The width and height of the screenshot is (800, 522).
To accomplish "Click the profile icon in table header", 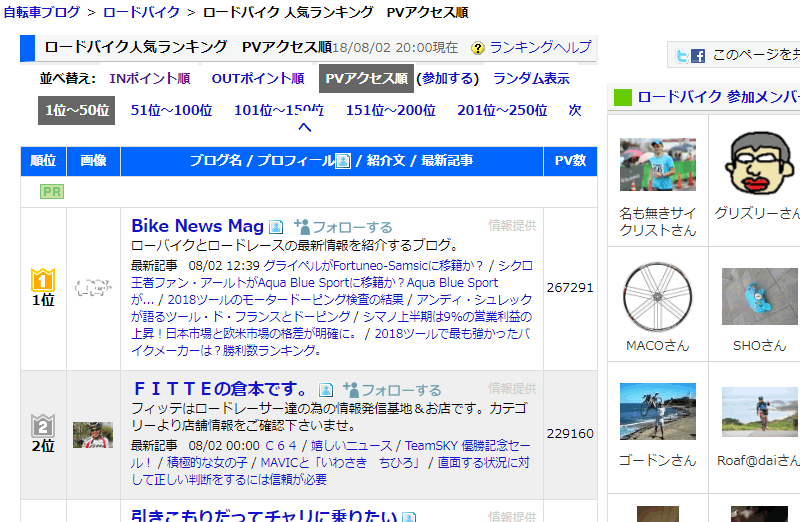I will 343,161.
